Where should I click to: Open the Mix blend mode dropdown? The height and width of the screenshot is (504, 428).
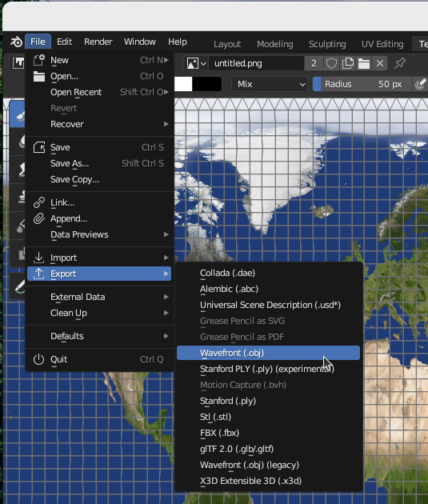click(270, 84)
